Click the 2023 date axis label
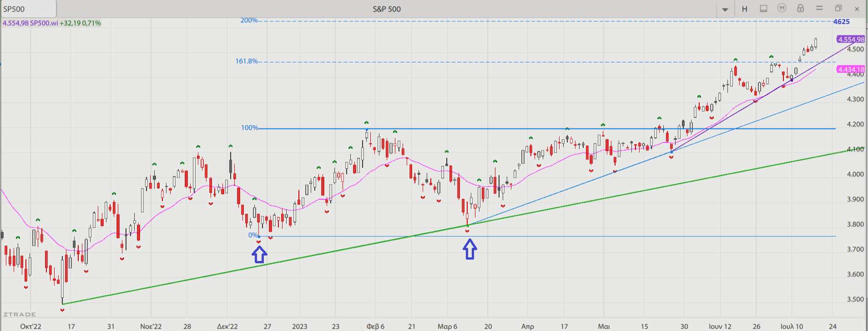The image size is (868, 331). (300, 326)
